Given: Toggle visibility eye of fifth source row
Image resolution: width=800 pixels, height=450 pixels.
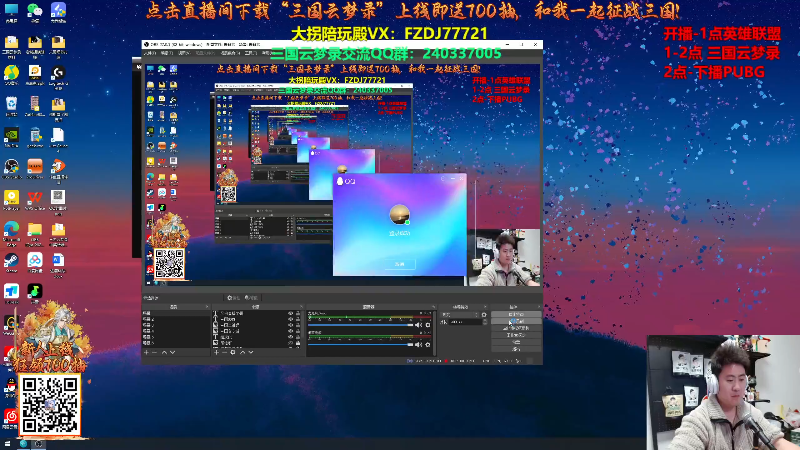Looking at the screenshot, I should coord(290,337).
